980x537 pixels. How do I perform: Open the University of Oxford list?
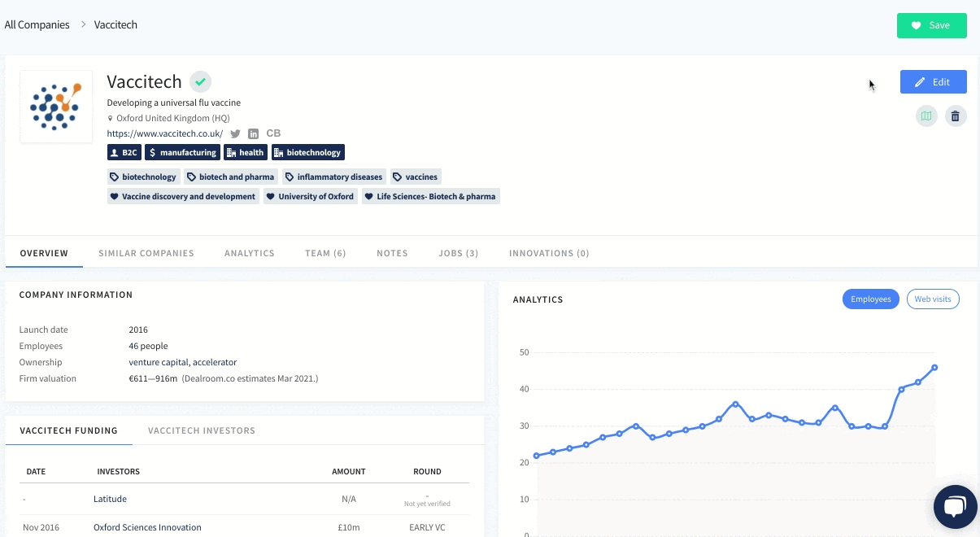point(311,196)
